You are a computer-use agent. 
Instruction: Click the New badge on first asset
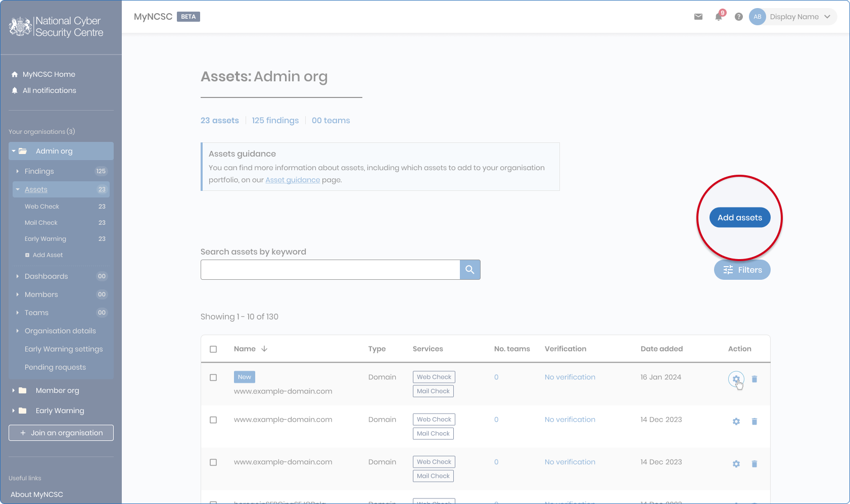(245, 377)
